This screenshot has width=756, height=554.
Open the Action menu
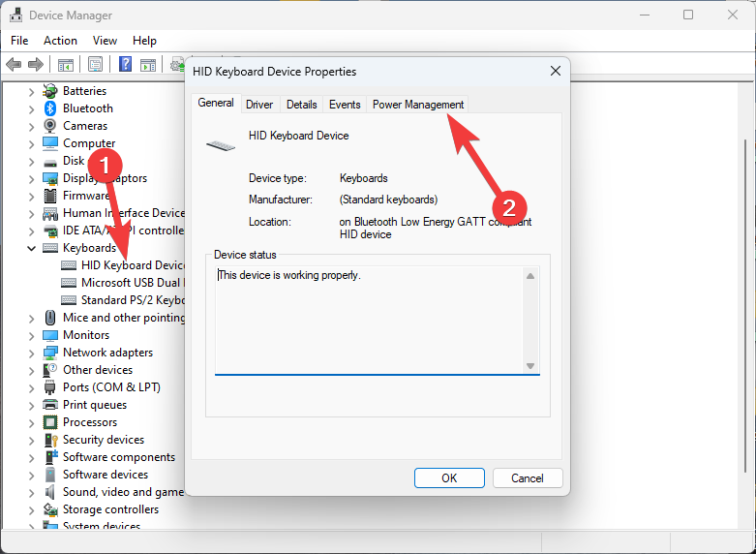click(60, 41)
